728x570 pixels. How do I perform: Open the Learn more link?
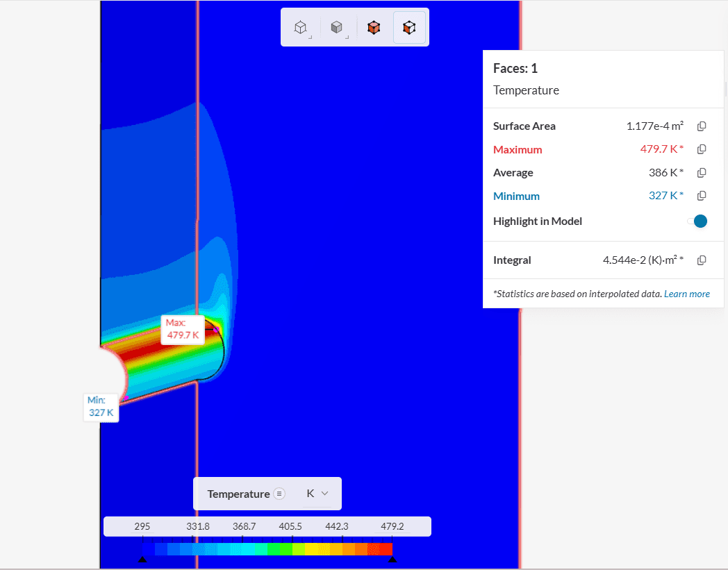pyautogui.click(x=686, y=294)
